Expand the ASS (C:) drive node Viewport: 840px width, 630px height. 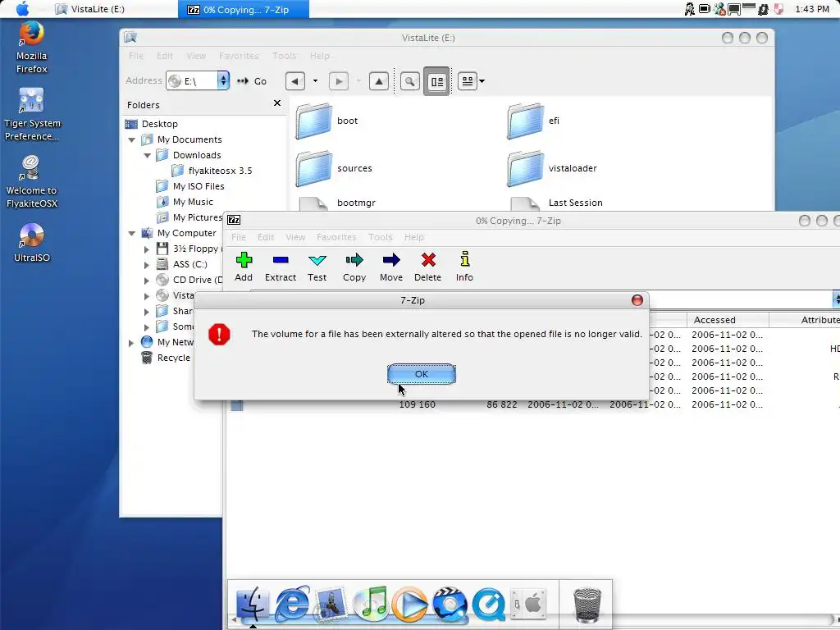[x=147, y=265]
